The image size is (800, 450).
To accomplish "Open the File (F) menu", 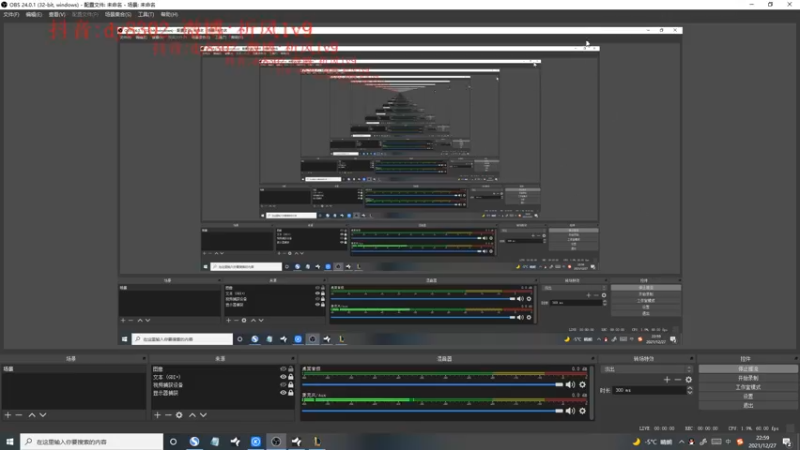I will coord(11,15).
